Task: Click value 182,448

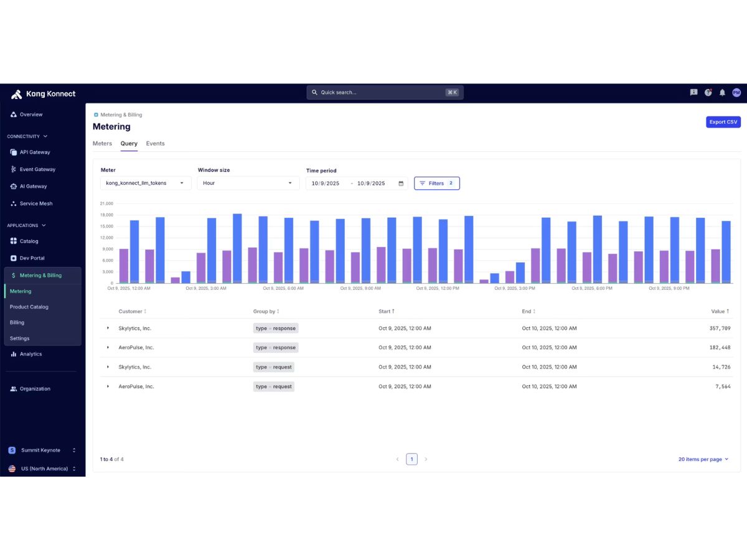Action: click(x=720, y=347)
